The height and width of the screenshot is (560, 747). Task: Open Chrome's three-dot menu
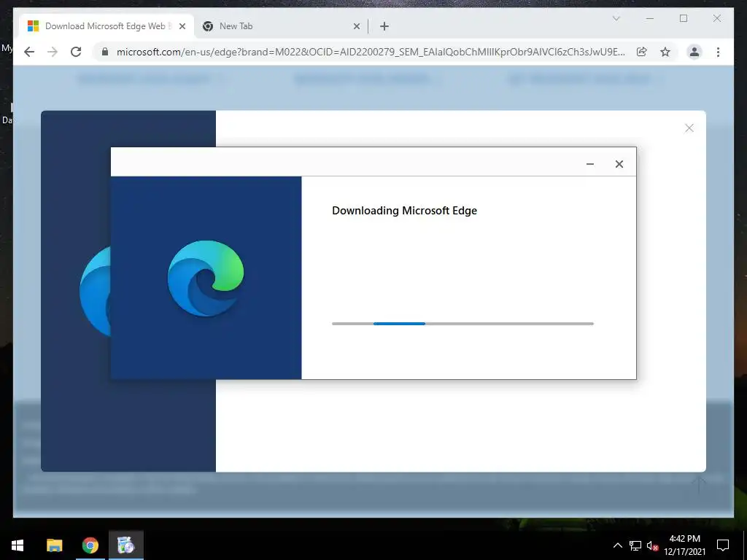click(718, 52)
